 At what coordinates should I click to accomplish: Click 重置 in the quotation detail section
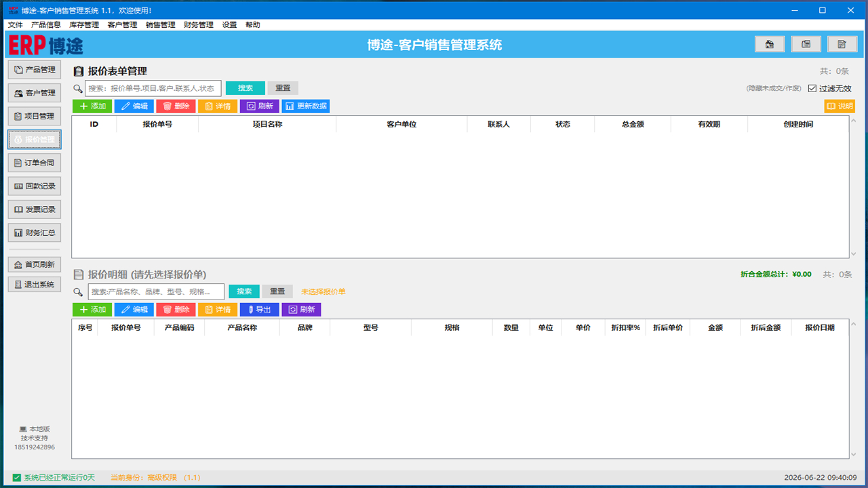coord(277,291)
